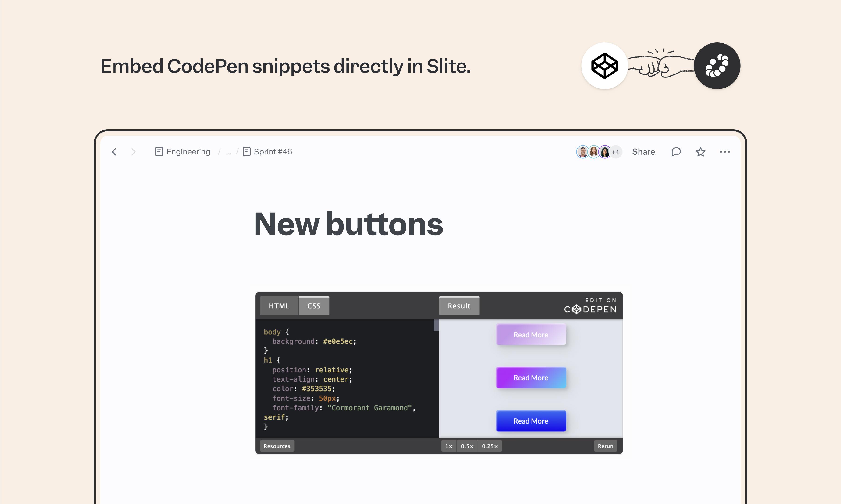
Task: Click the second collaborator avatar
Action: tap(593, 152)
